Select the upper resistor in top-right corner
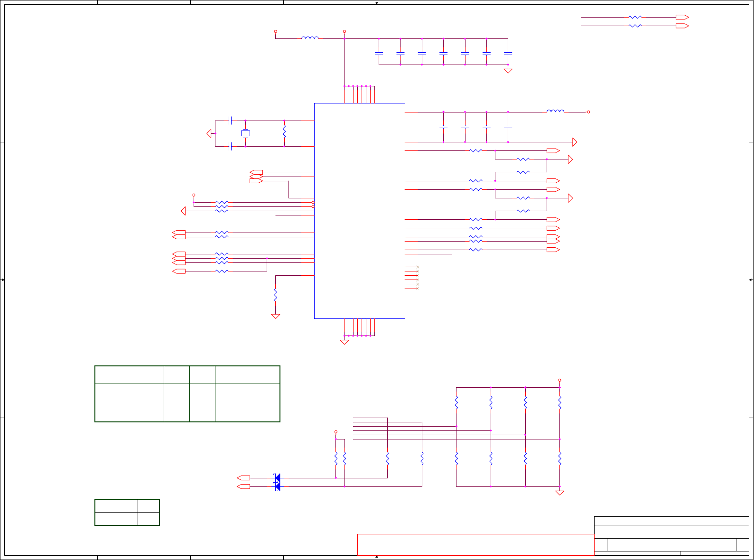This screenshot has width=754, height=560. (x=635, y=17)
